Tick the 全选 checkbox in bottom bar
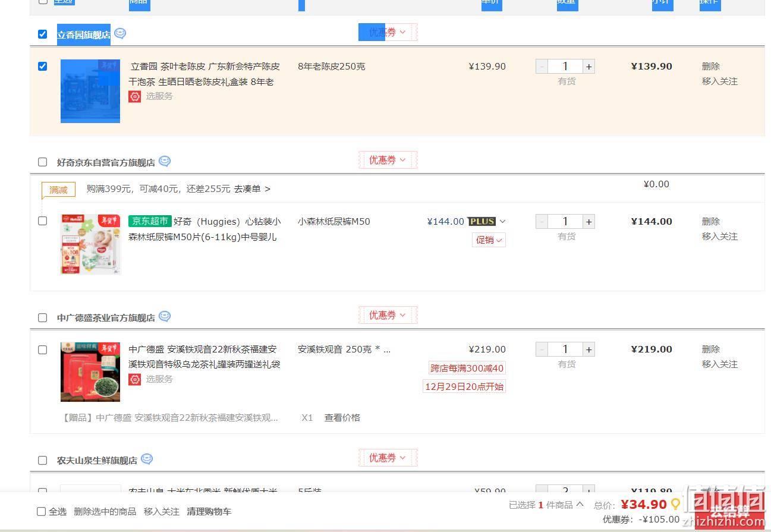The image size is (771, 532). tap(41, 511)
